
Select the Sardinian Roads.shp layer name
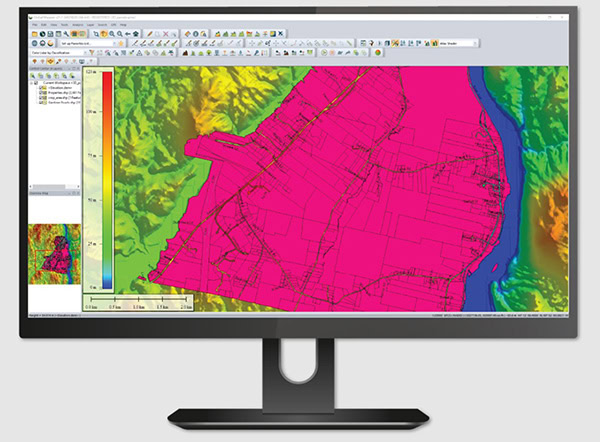(64, 103)
